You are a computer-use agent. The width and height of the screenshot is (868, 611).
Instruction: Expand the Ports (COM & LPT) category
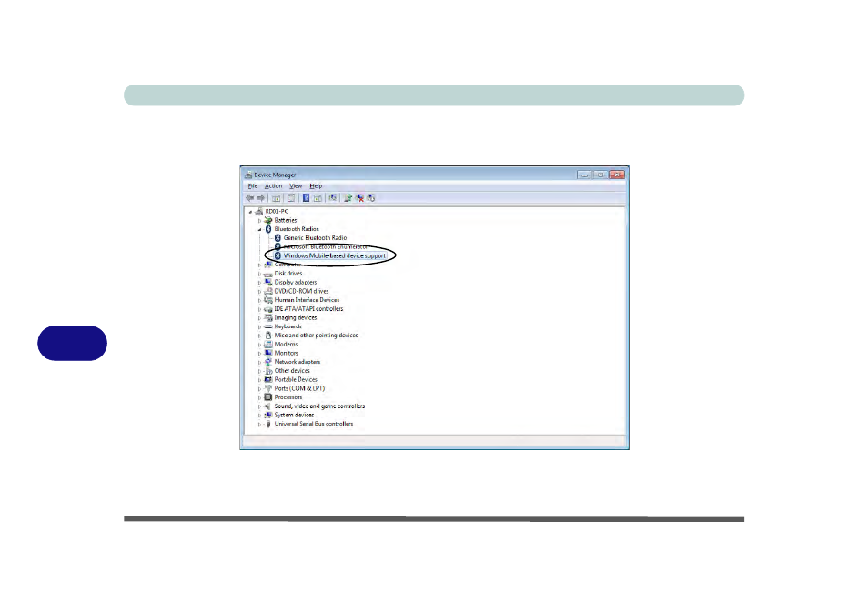(x=259, y=389)
